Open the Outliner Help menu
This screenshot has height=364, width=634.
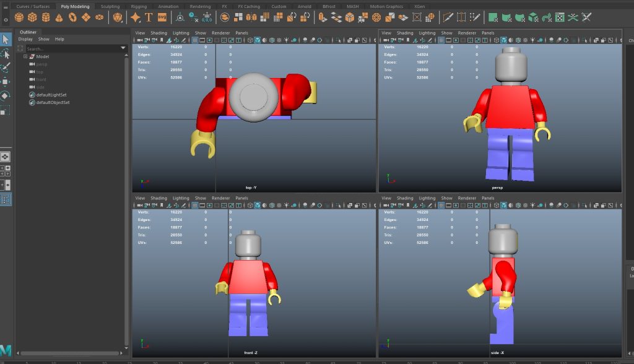tap(59, 39)
